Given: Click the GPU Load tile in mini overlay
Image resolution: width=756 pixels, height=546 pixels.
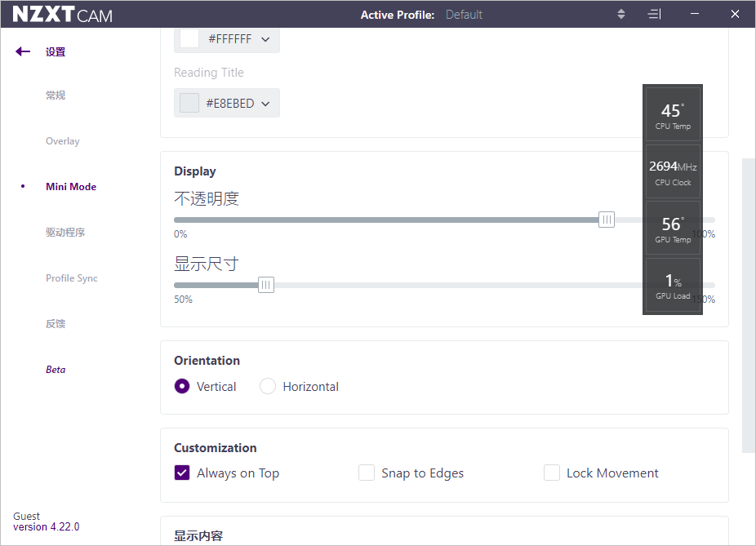Looking at the screenshot, I should [673, 286].
